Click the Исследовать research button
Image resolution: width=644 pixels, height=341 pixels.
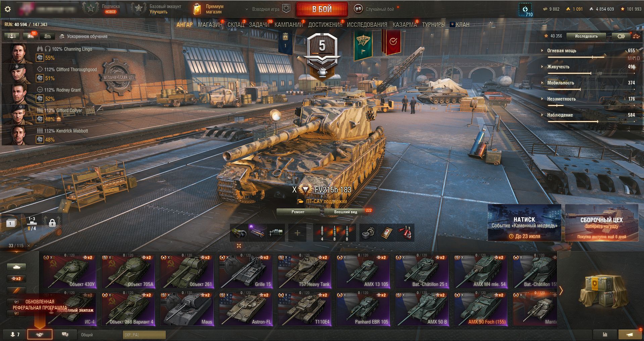coord(586,36)
